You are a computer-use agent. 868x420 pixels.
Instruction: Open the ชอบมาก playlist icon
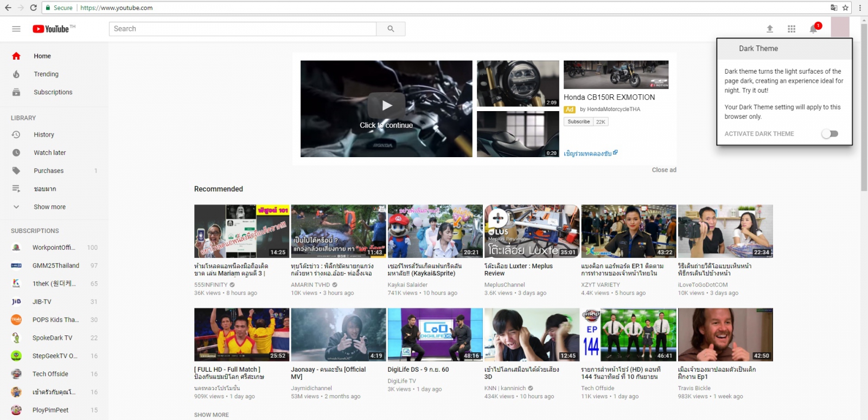(x=16, y=189)
